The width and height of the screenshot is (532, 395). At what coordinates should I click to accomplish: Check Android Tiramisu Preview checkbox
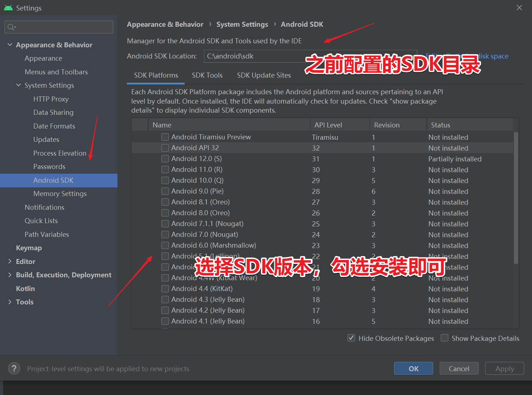165,137
